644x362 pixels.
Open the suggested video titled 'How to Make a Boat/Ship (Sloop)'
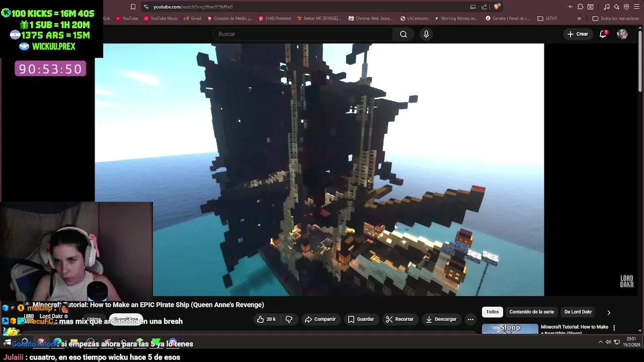[575, 329]
